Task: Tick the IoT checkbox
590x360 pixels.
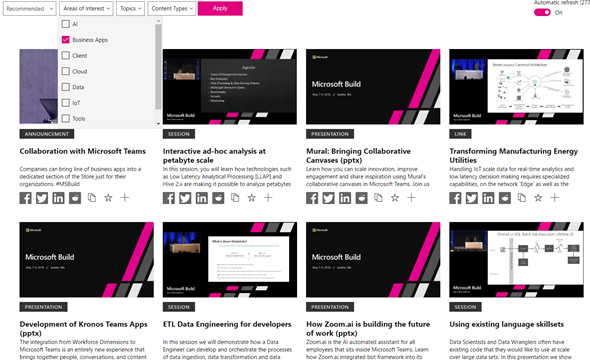Action: (x=66, y=103)
